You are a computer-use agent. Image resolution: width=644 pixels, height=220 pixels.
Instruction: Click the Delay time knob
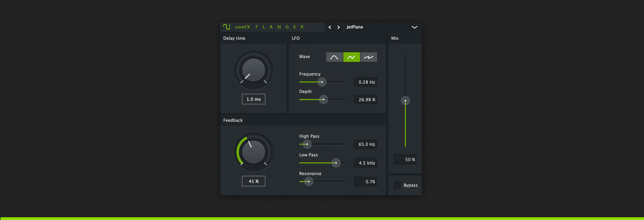point(253,70)
